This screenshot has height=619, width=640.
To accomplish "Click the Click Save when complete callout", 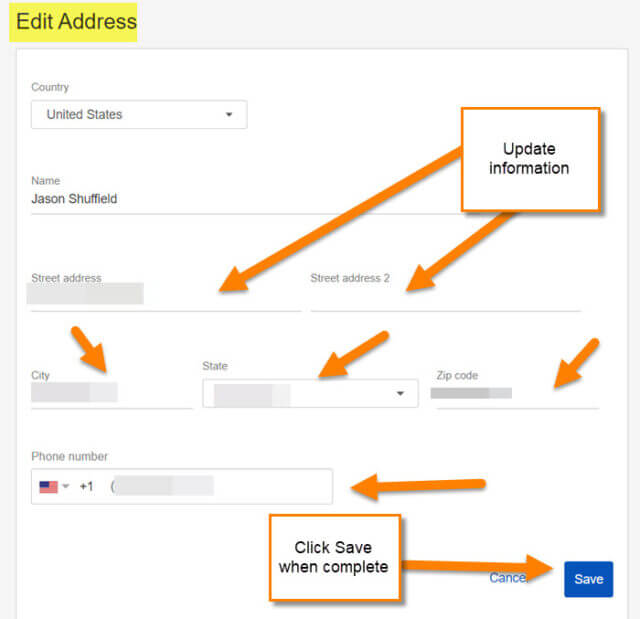I will coord(335,557).
